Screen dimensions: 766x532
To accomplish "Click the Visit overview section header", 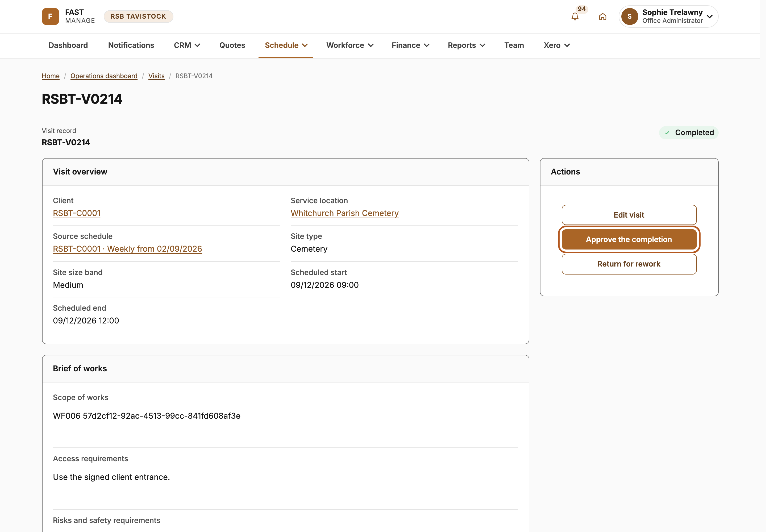I will 80,172.
